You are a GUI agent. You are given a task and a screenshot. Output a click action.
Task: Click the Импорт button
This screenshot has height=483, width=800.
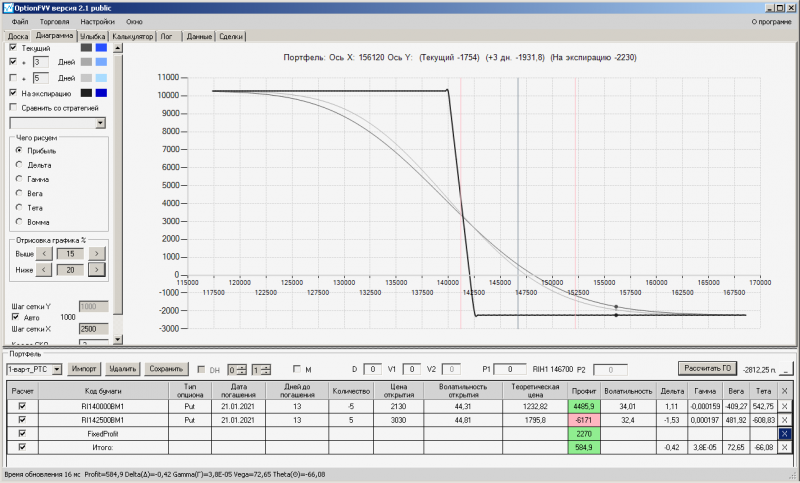point(84,369)
